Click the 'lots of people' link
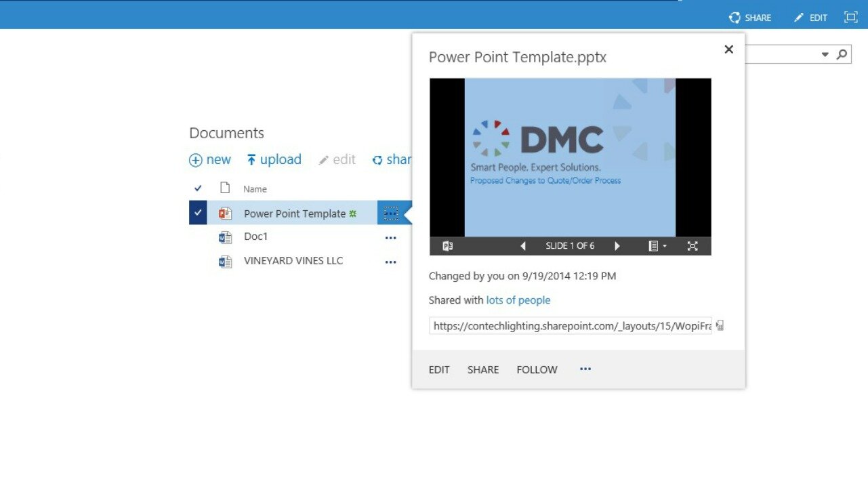 click(x=518, y=300)
